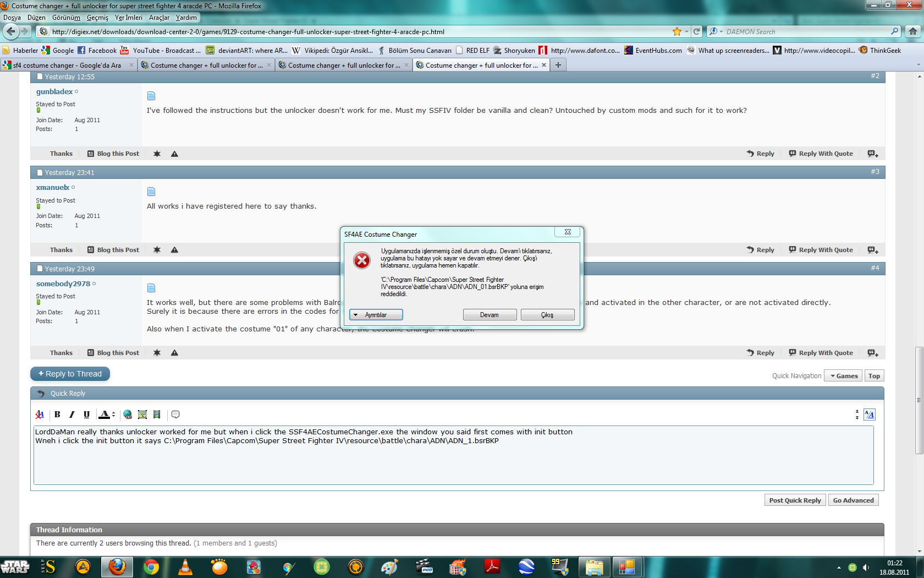Click the editor size stepper arrows

pyautogui.click(x=857, y=415)
